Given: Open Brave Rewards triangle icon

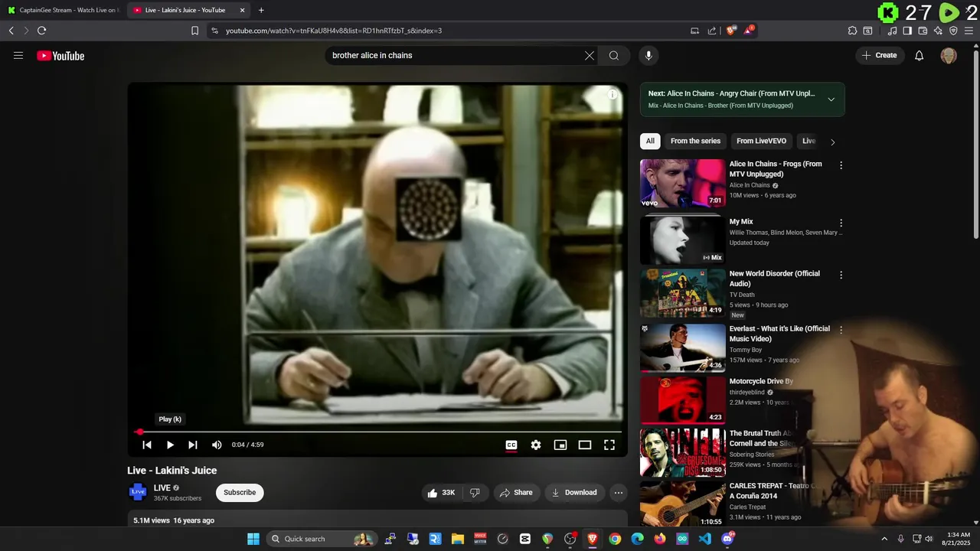Looking at the screenshot, I should [x=749, y=31].
